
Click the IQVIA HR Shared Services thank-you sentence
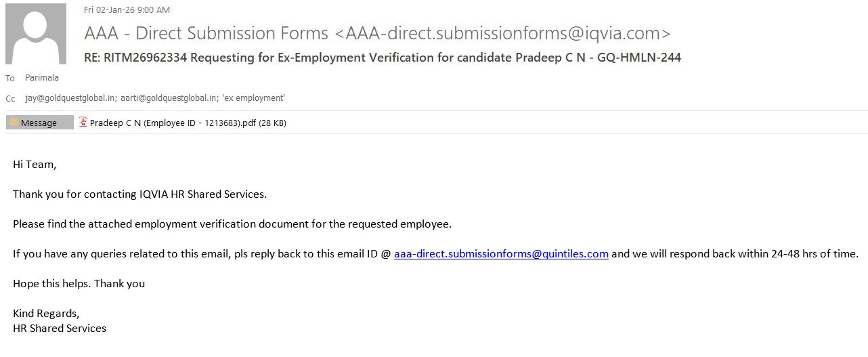tap(139, 194)
